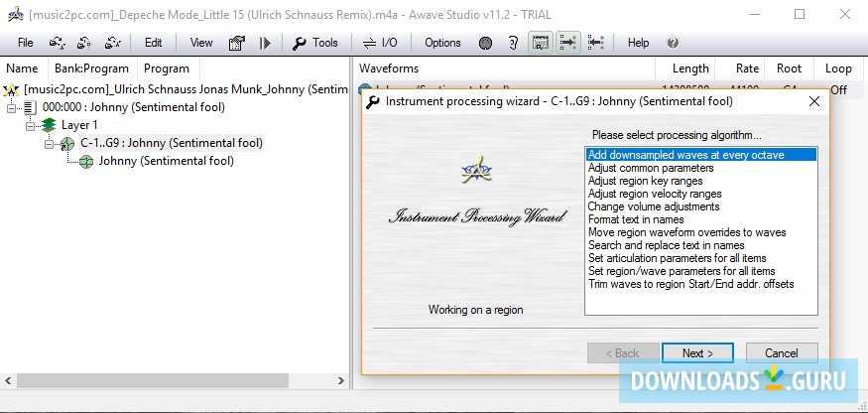This screenshot has width=868, height=413.
Task: Click the Waveforms column header
Action: coord(504,69)
